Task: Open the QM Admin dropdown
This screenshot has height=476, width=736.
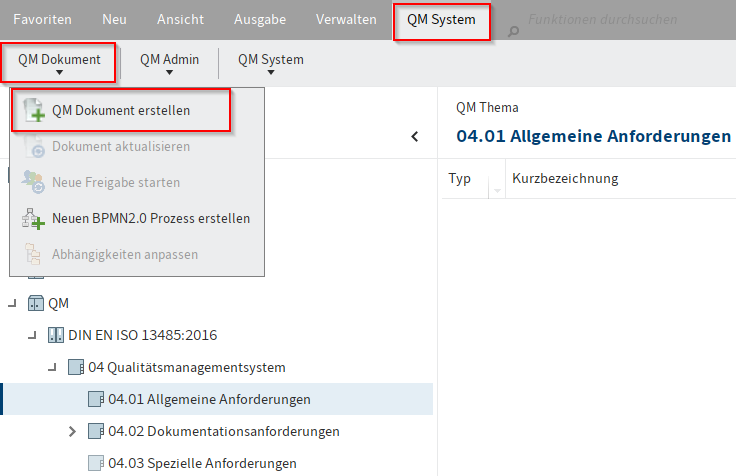Action: tap(169, 62)
